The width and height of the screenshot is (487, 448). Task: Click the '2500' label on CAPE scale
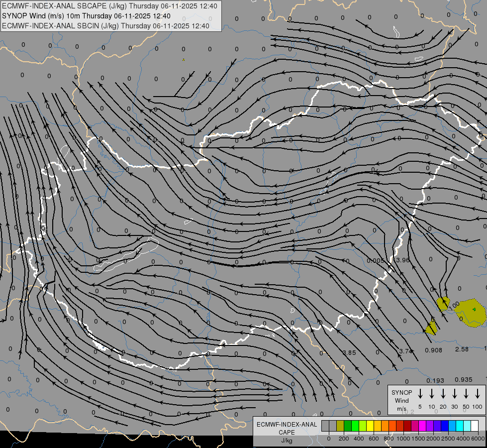pos(448,439)
